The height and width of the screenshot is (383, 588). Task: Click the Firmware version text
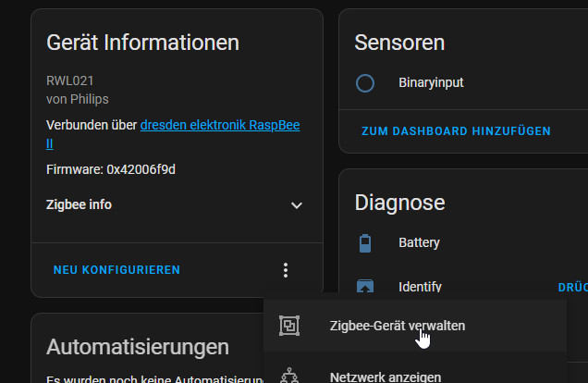110,169
